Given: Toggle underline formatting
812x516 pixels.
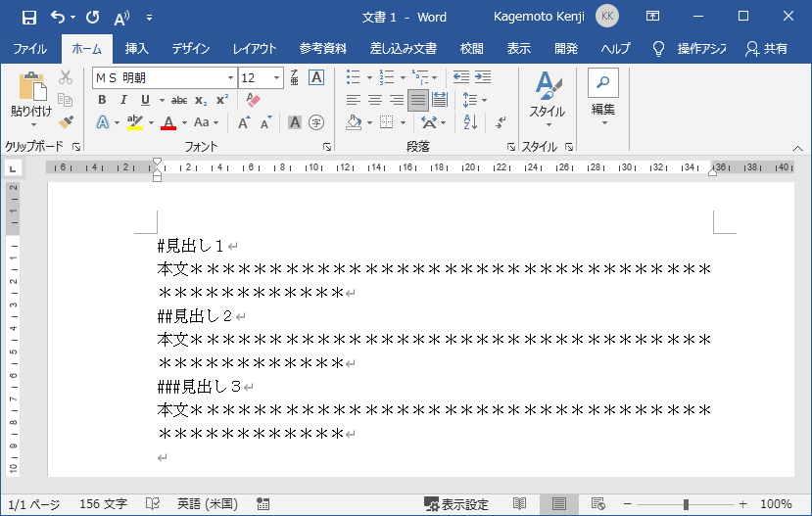Looking at the screenshot, I should (146, 100).
